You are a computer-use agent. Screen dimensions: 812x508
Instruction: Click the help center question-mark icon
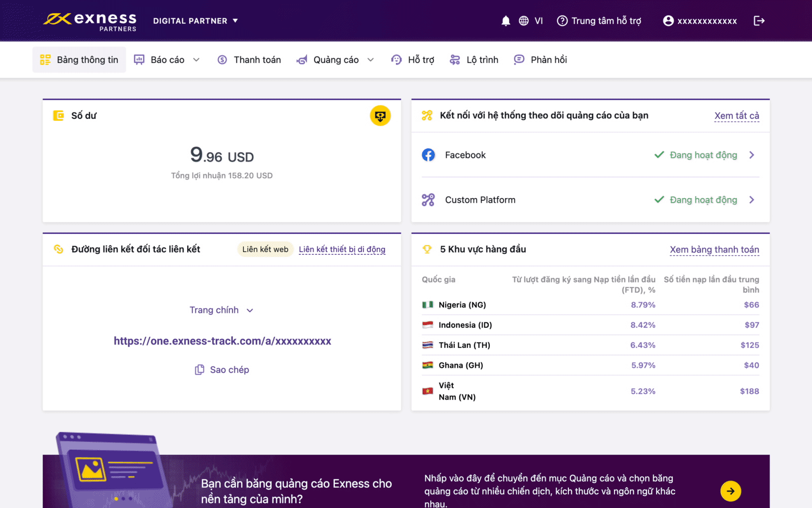pyautogui.click(x=562, y=21)
